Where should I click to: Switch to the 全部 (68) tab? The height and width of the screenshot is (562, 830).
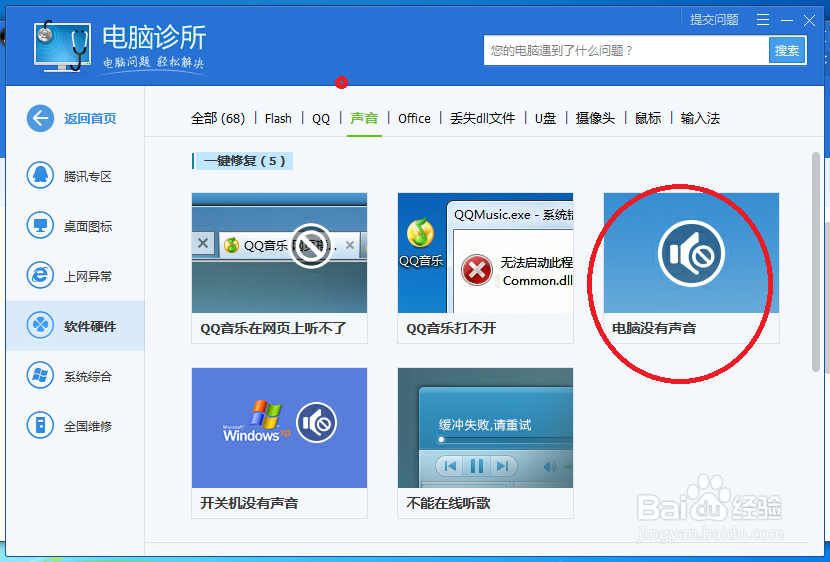218,119
